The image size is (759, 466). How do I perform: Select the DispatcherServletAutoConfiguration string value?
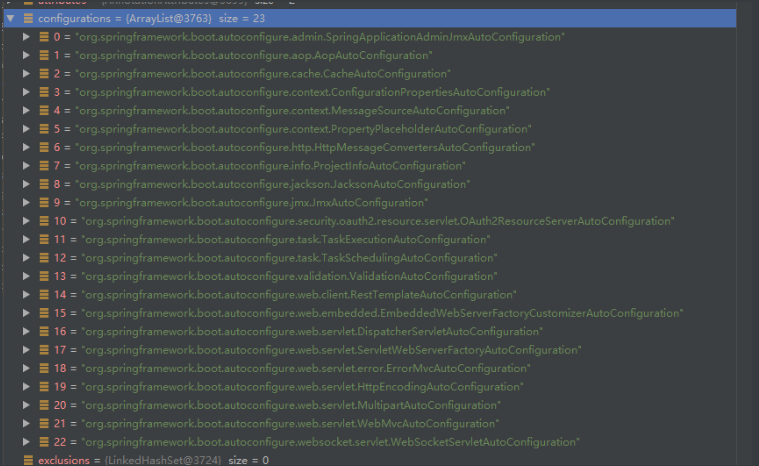[312, 331]
